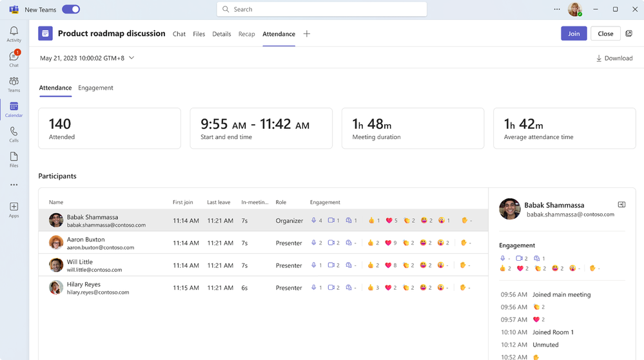Select the top Attendance tab
Image resolution: width=644 pixels, height=360 pixels.
coord(279,34)
